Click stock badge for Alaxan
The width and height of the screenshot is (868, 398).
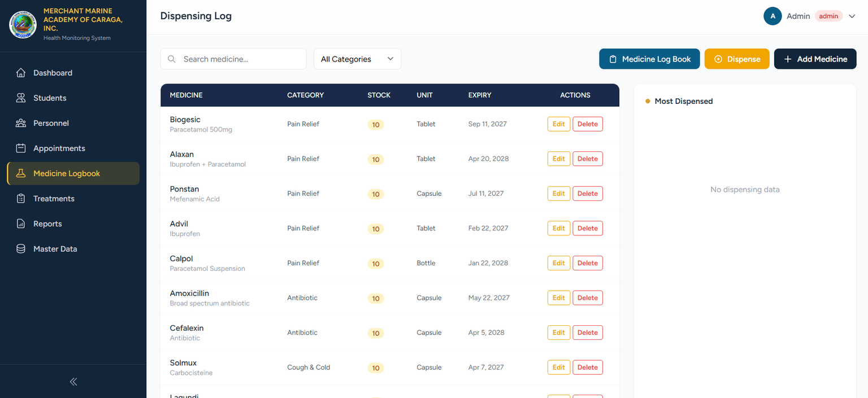(376, 160)
